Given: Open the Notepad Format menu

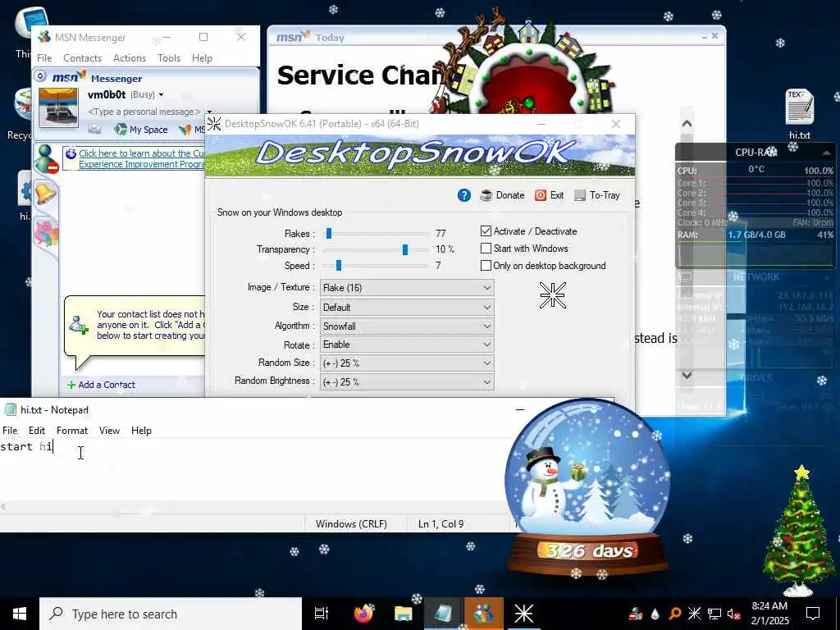Looking at the screenshot, I should click(72, 431).
